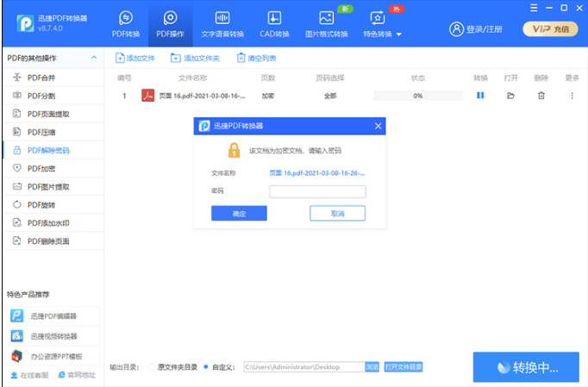
Task: Select PDF合并 in sidebar
Action: click(x=53, y=78)
